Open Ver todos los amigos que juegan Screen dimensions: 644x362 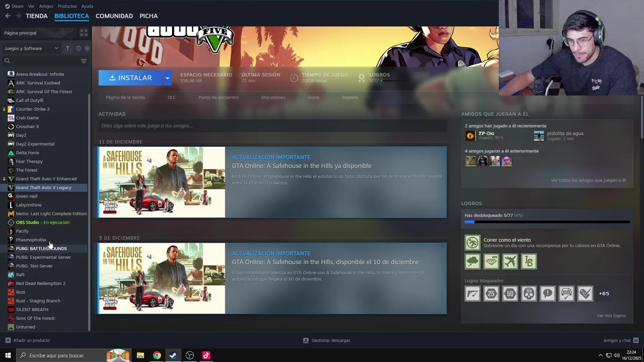pos(588,180)
